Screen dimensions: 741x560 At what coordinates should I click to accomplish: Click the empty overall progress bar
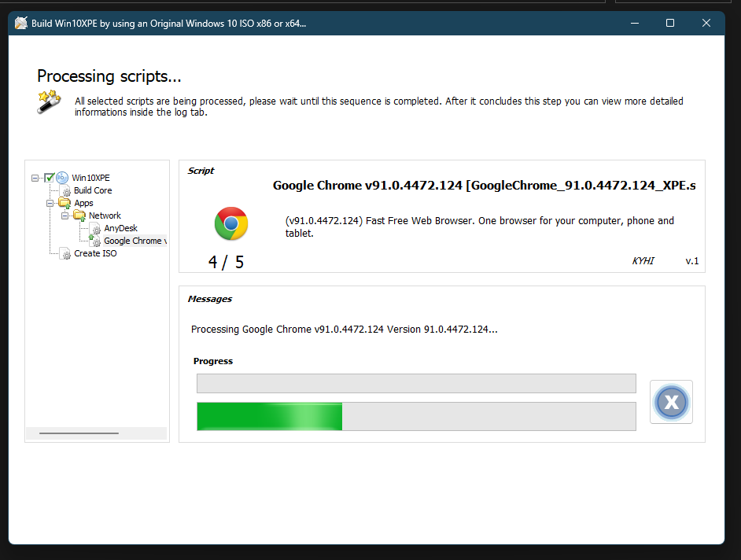416,383
